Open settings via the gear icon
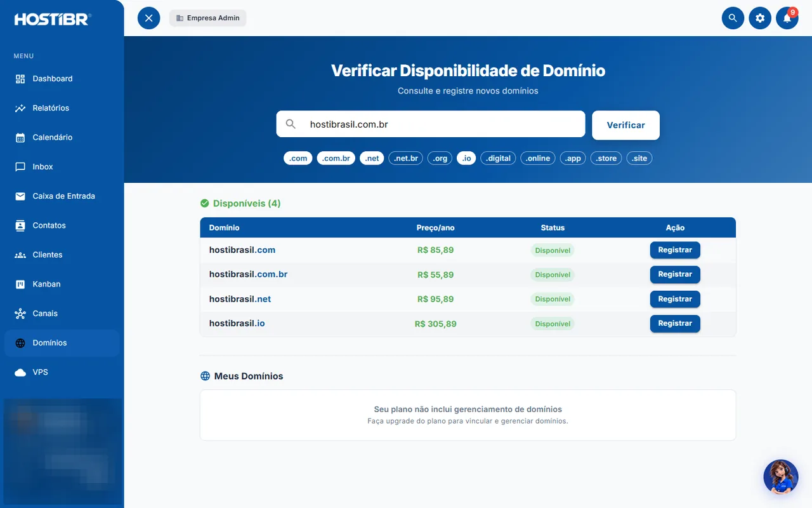The height and width of the screenshot is (508, 812). click(x=760, y=18)
